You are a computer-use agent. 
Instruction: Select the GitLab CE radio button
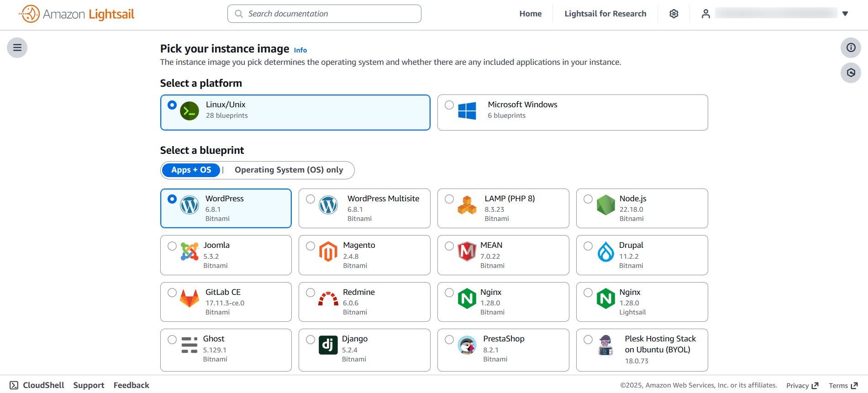[x=172, y=293]
